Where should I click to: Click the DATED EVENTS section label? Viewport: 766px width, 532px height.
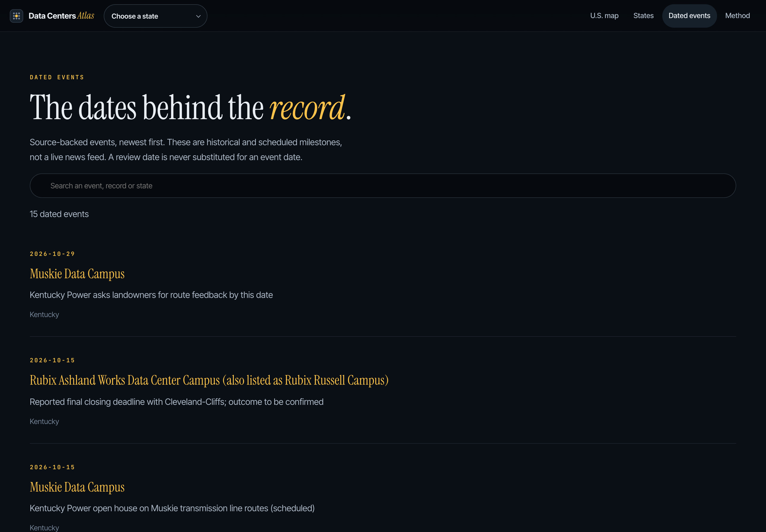click(57, 77)
